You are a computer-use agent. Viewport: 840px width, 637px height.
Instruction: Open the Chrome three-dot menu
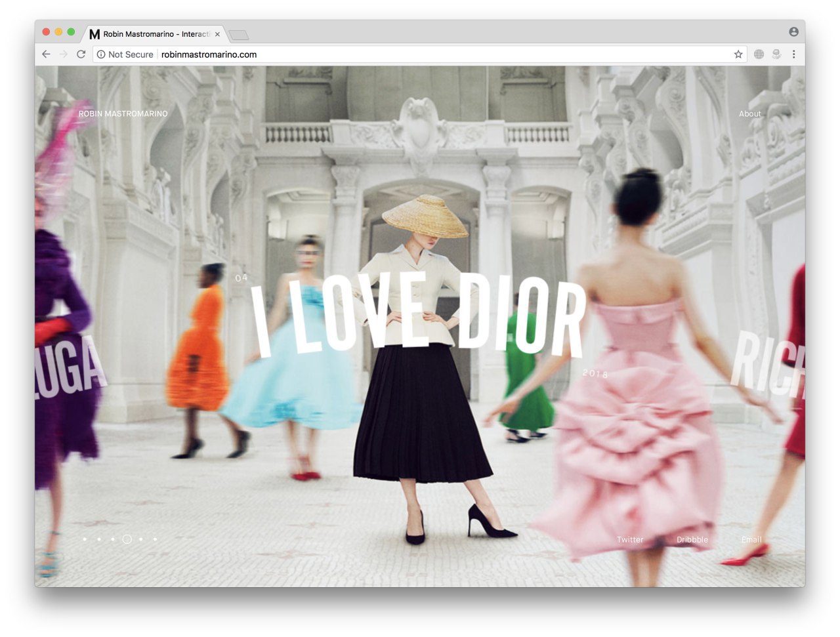click(793, 54)
